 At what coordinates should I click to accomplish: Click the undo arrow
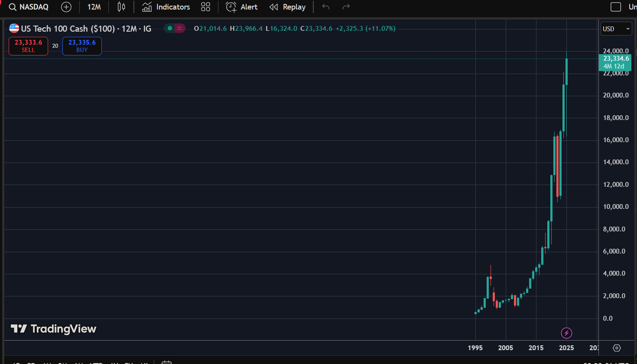click(326, 7)
